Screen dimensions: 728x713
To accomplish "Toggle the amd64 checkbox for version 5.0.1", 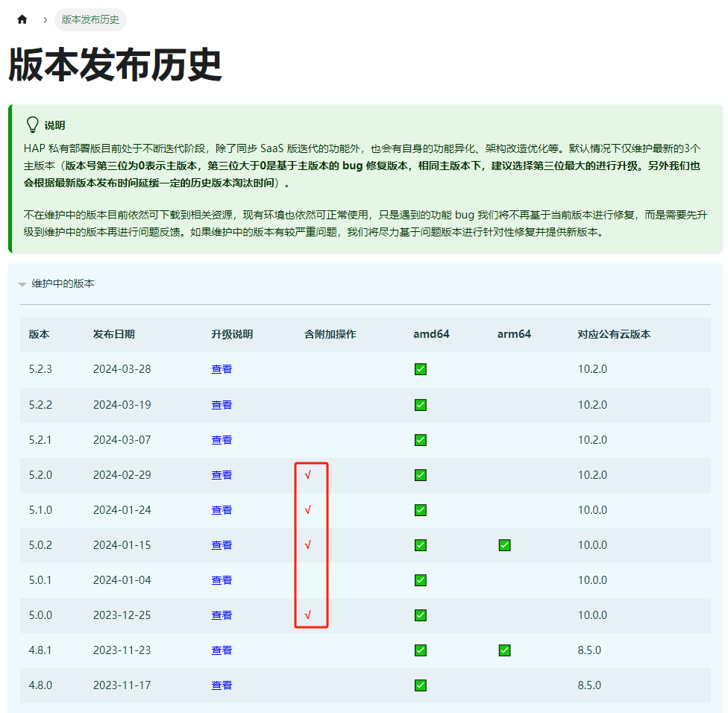I will [x=420, y=580].
